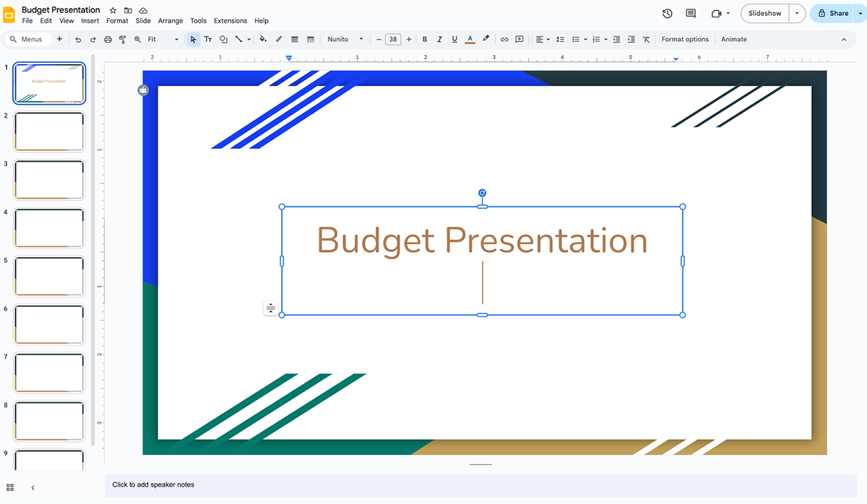
Task: Open the move-to-folder icon
Action: (128, 11)
